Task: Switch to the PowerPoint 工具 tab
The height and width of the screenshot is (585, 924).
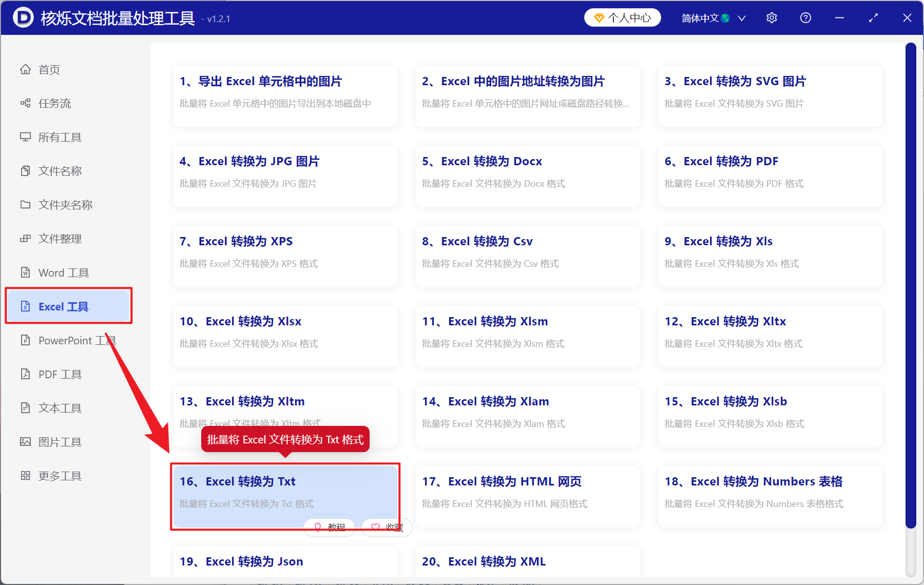Action: (x=77, y=340)
